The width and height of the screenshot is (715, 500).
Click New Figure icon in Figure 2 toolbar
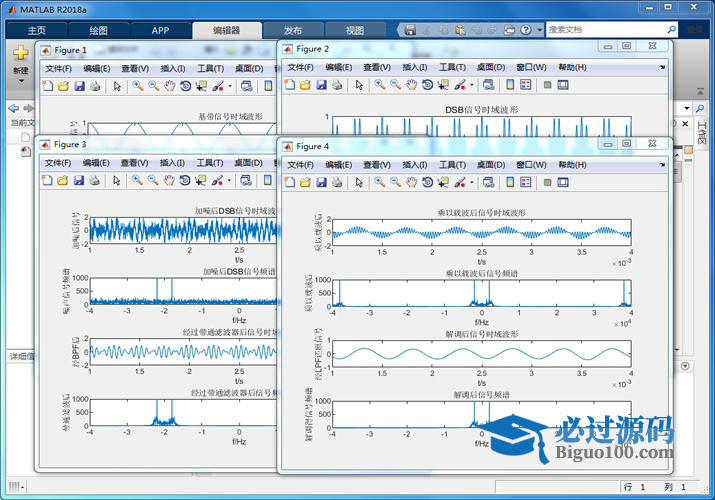click(290, 85)
